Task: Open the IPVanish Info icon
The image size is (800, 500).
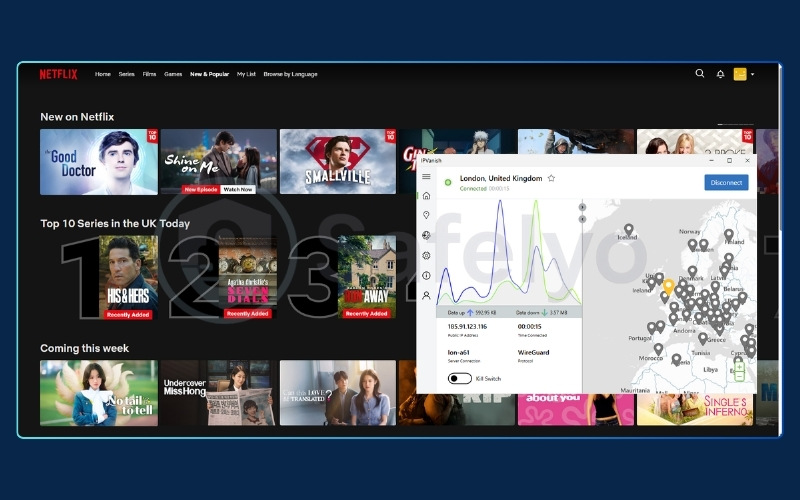Action: pyautogui.click(x=427, y=276)
